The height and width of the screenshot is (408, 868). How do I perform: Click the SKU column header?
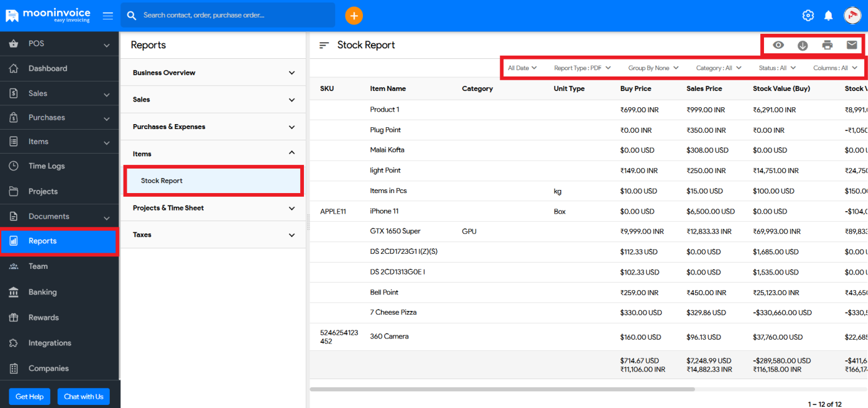327,89
